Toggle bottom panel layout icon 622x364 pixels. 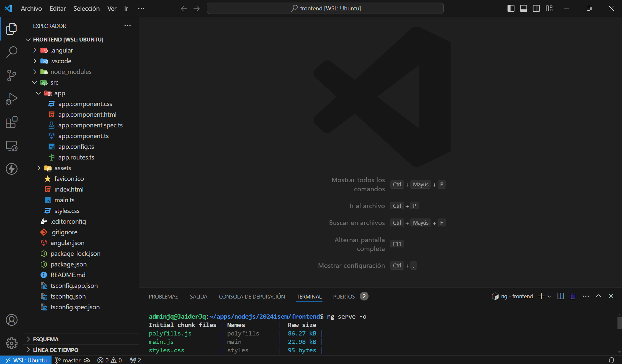(523, 8)
